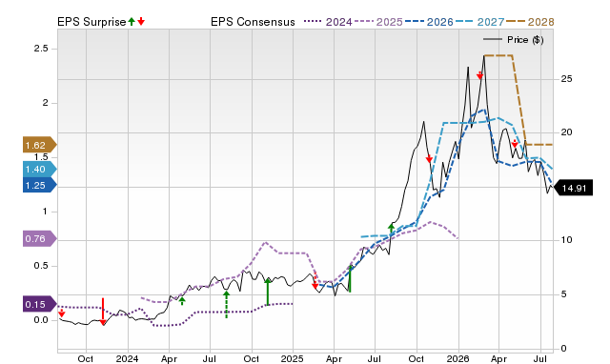This screenshot has width=610, height=364.
Task: Click the EPS Surprise legend label
Action: [91, 22]
